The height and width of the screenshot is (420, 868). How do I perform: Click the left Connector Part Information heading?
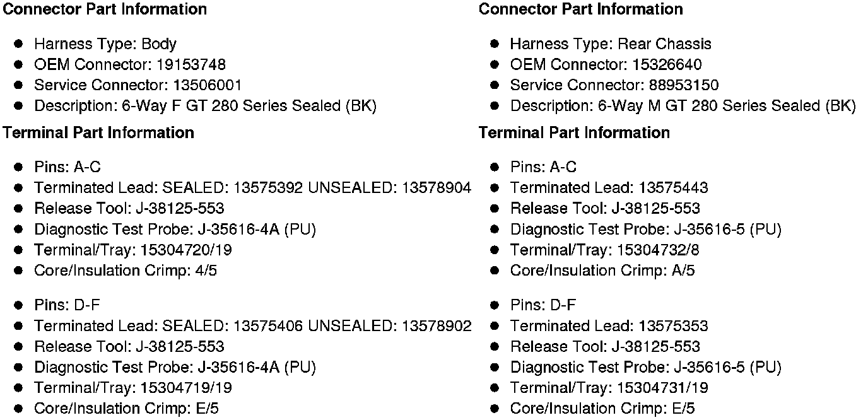point(105,9)
